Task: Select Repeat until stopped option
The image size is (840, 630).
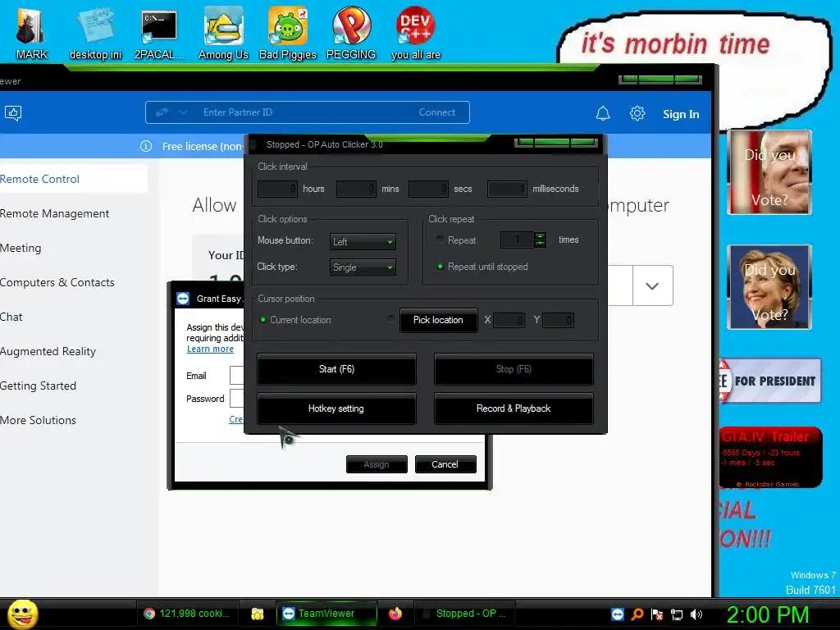Action: click(x=440, y=267)
